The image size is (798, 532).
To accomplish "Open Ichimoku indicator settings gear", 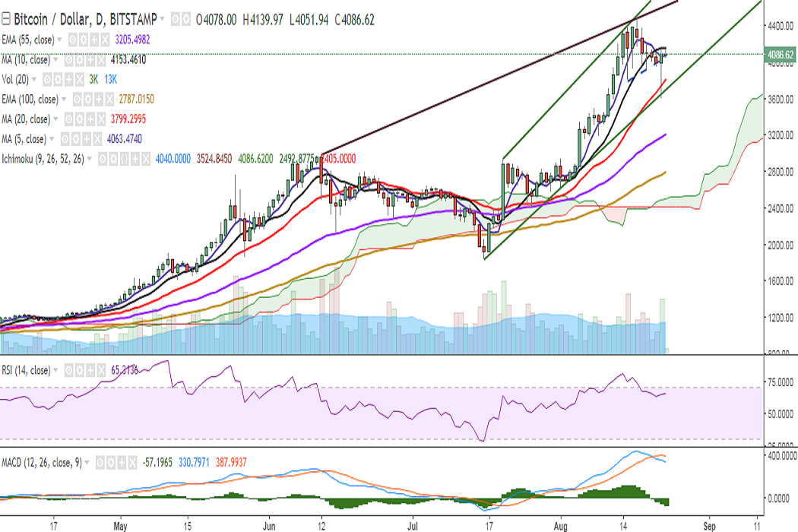I will click(113, 159).
